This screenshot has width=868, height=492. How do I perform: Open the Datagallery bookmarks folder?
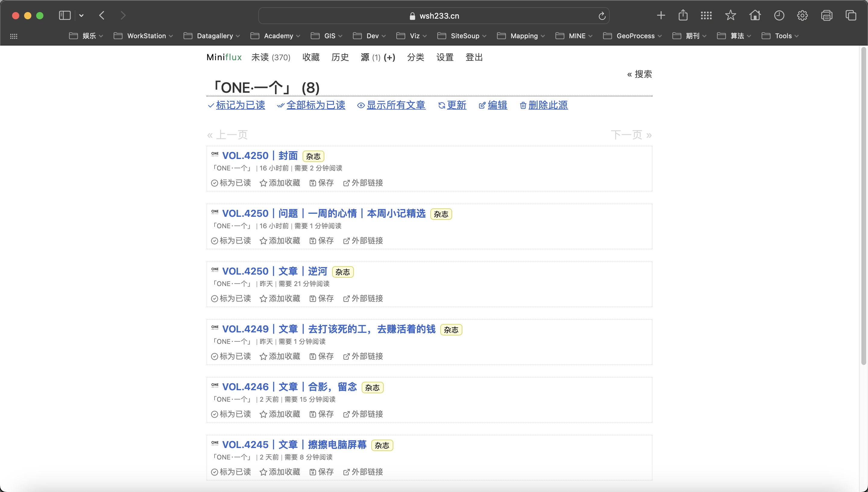(212, 36)
